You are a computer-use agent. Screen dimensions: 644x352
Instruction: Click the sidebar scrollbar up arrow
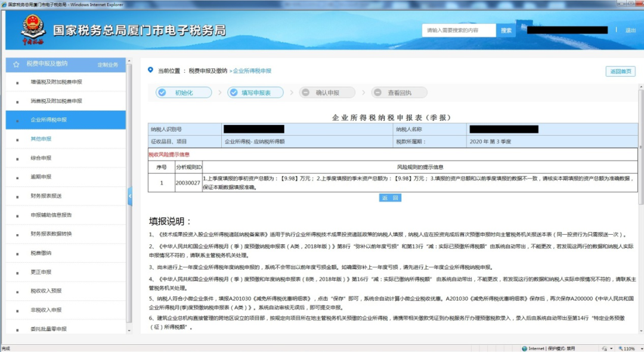pos(129,61)
